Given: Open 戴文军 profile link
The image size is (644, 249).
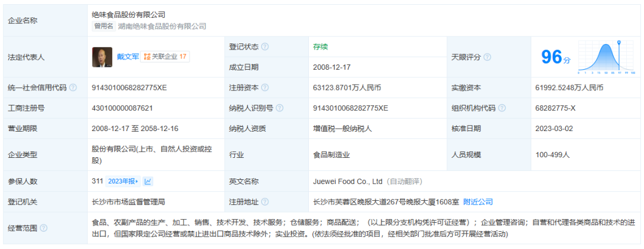Looking at the screenshot, I should pyautogui.click(x=128, y=57).
